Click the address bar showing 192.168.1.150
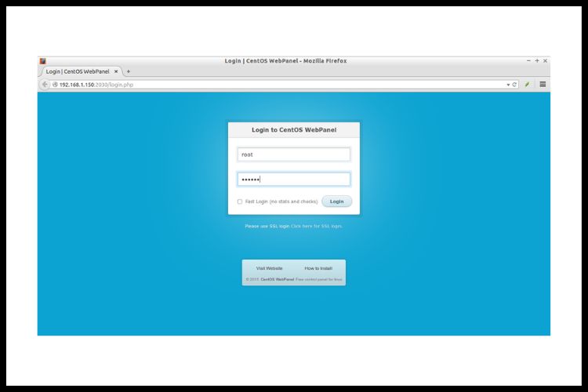Viewport: 588px width, 392px height. point(281,85)
